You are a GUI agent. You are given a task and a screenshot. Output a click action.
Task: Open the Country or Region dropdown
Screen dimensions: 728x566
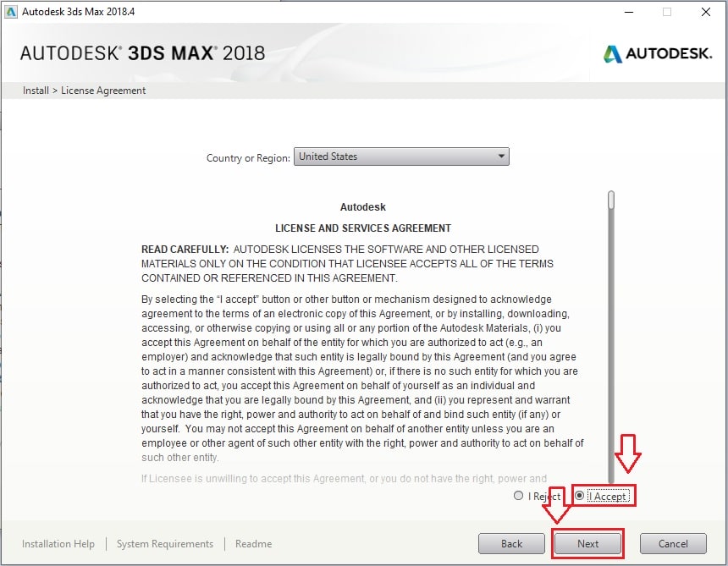click(401, 157)
